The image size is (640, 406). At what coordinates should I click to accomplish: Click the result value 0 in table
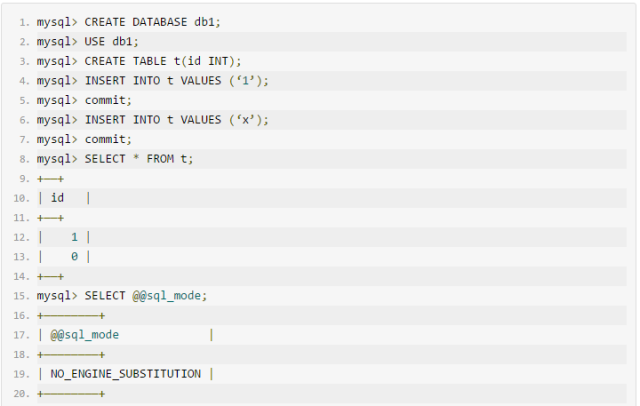coord(74,257)
